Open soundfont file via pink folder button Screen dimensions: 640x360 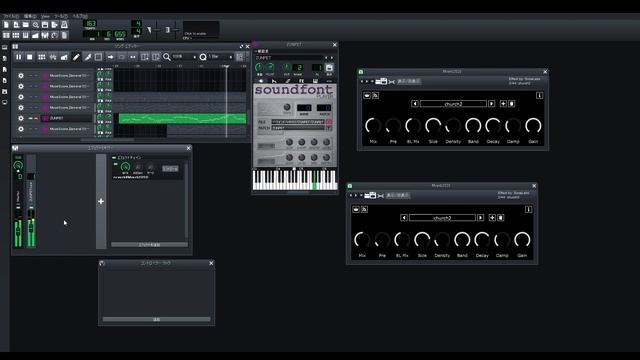coord(329,122)
